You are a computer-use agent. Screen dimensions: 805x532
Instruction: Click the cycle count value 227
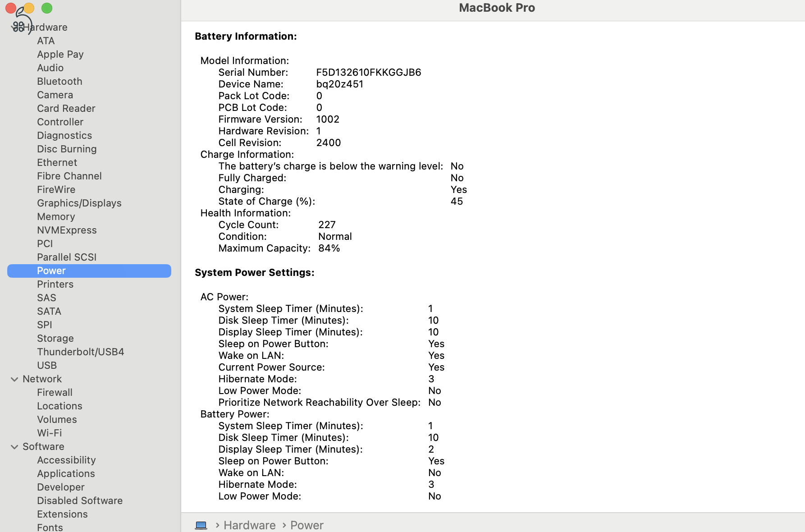[327, 225]
